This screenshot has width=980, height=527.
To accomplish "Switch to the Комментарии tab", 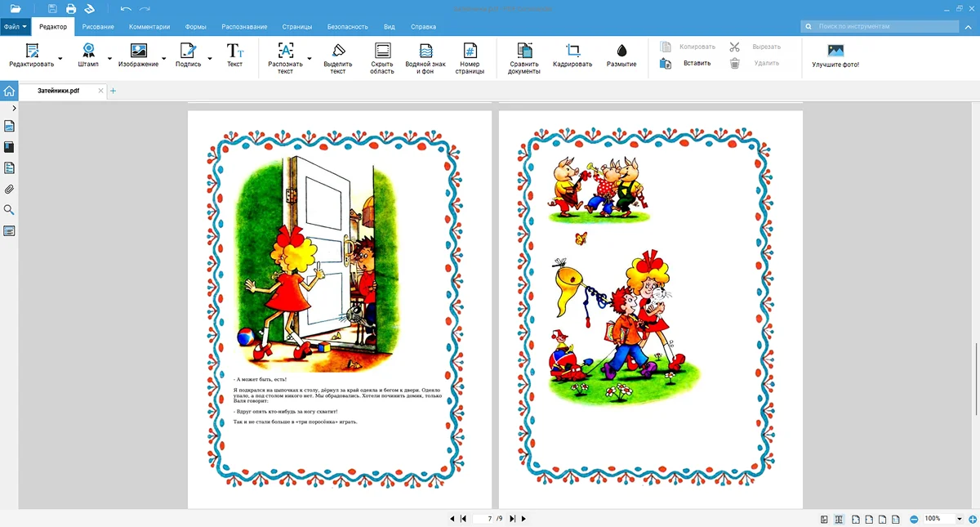I will click(x=149, y=27).
